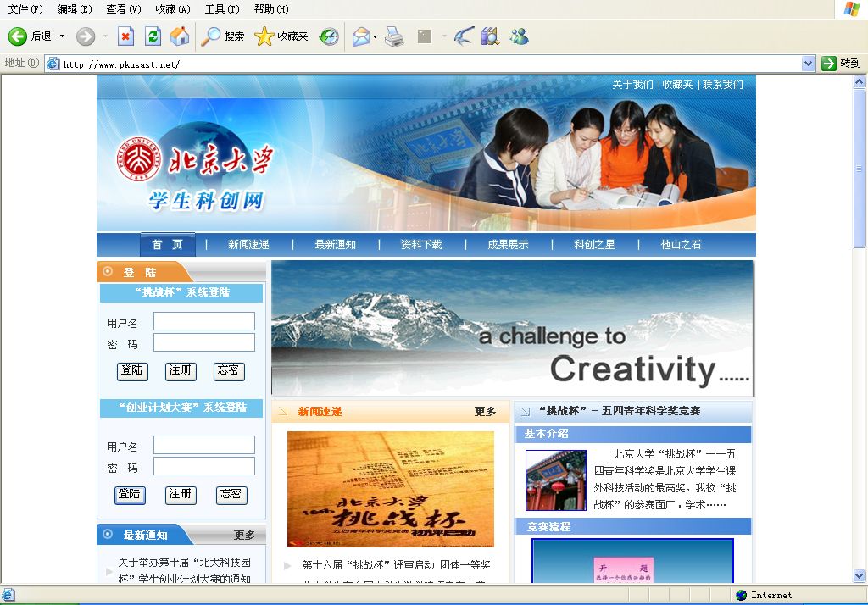Open the 联系我们 link in the header

point(722,85)
